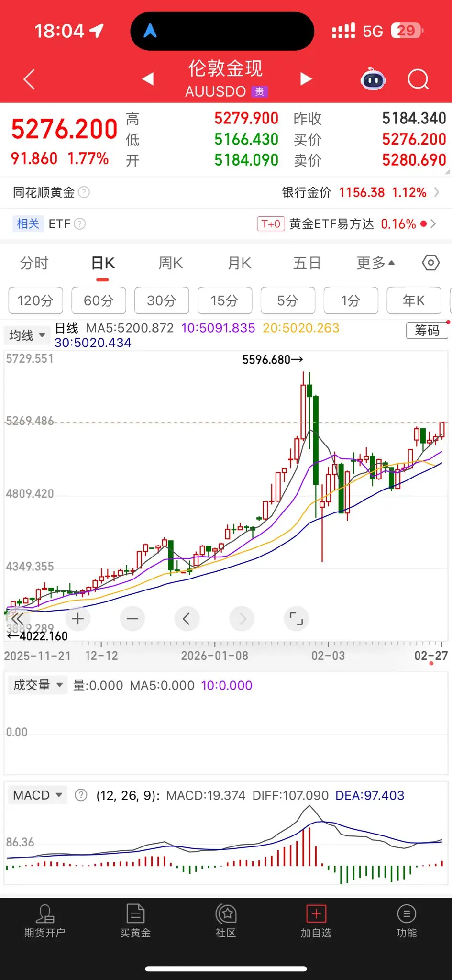Screen dimensions: 452x980
Task: Tap MA5:5200.872 indicator value
Action: point(130,328)
